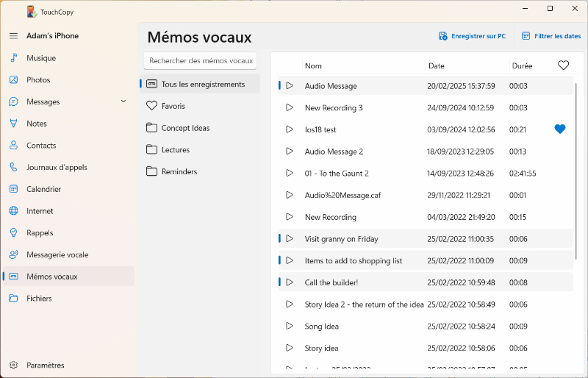Play the New Recording memo
This screenshot has width=588, height=378.
point(290,217)
